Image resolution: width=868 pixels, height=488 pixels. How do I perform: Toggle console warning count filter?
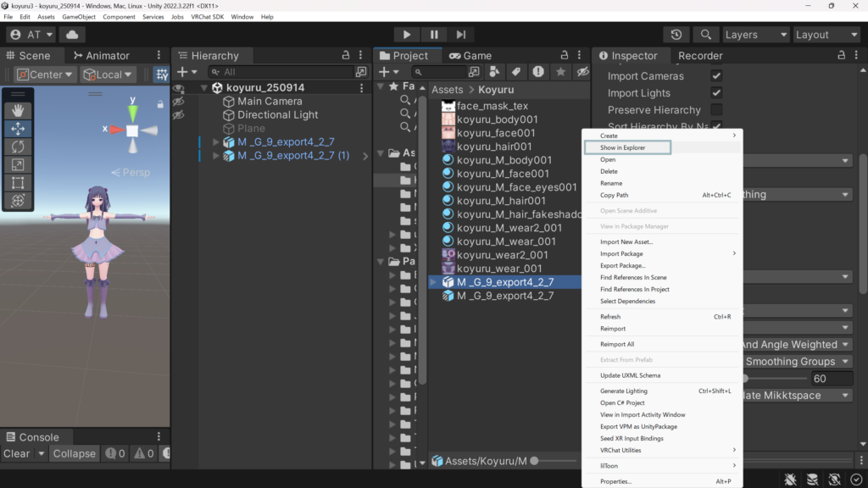click(144, 454)
